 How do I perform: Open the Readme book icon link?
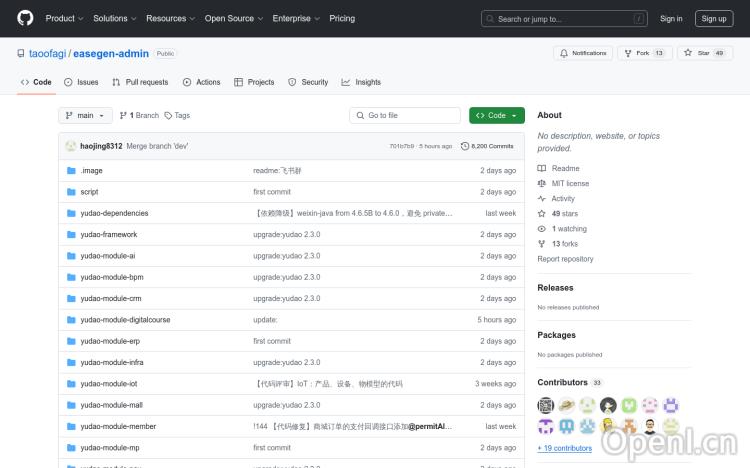[x=543, y=168]
